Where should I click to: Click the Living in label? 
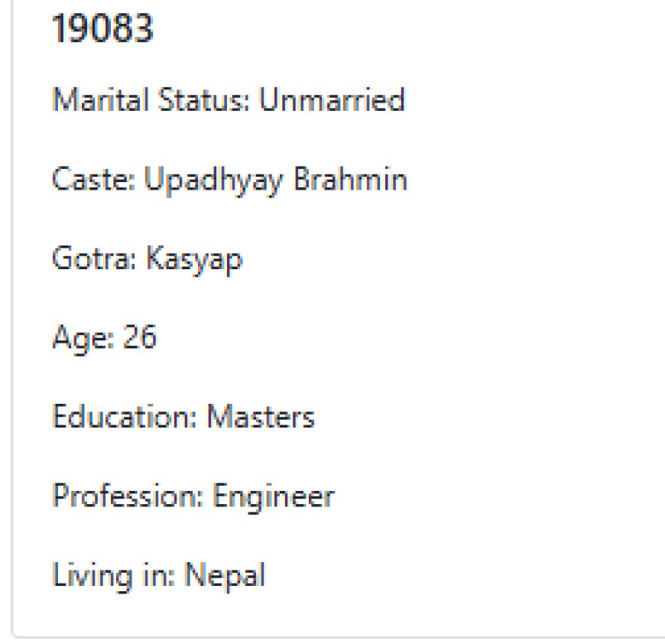click(x=113, y=576)
